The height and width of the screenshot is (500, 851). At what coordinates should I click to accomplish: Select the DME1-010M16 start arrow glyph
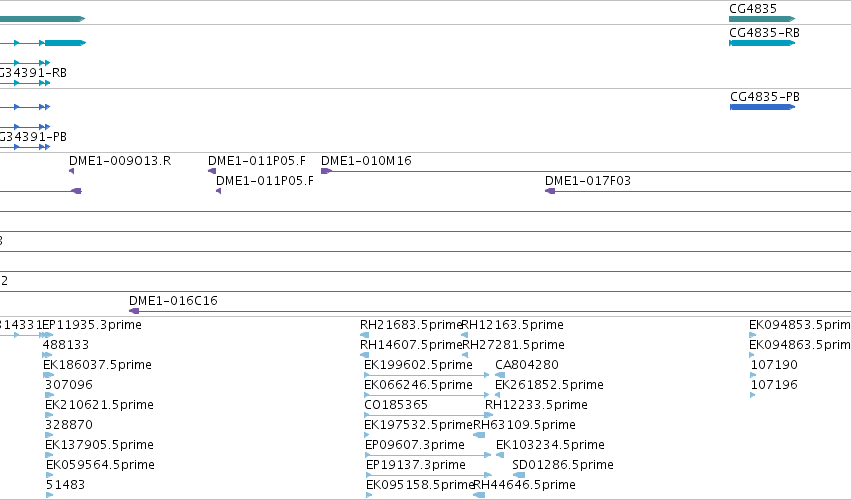click(x=326, y=171)
